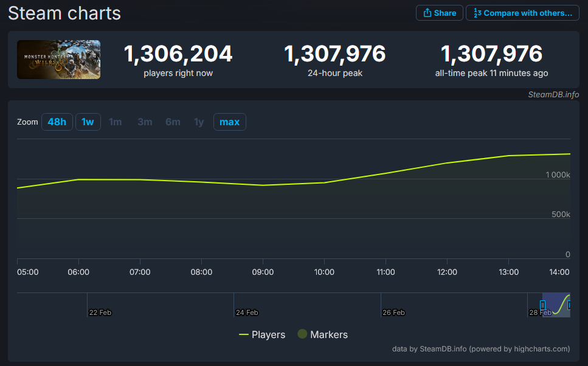Grab the right navigator range handle
The image size is (588, 366).
(x=569, y=305)
